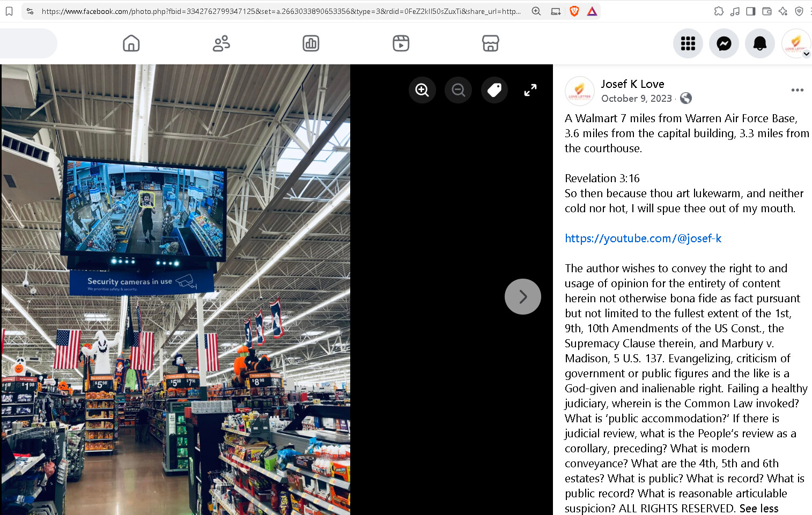The height and width of the screenshot is (515, 812).
Task: Click the browser address bar URL
Action: (x=281, y=11)
